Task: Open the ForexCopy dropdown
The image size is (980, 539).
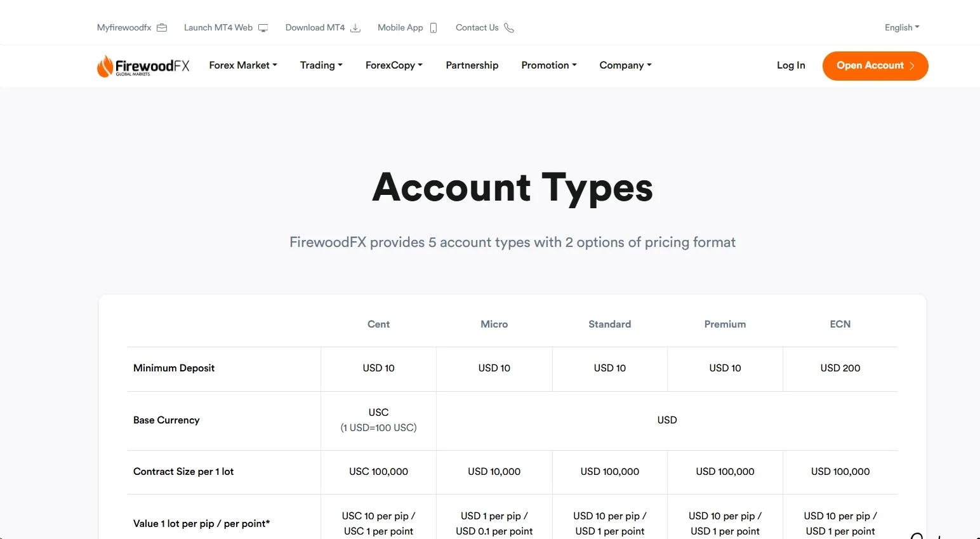Action: coord(394,65)
